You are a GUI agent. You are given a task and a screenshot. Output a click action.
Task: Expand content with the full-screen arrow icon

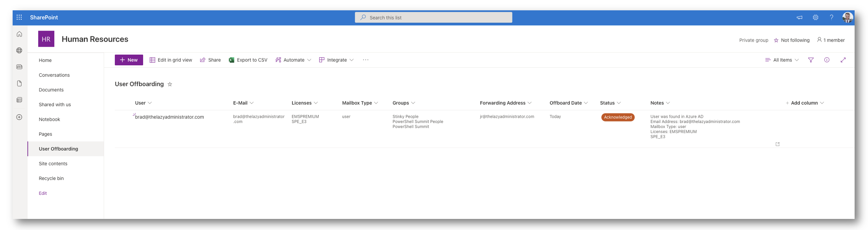pos(843,60)
